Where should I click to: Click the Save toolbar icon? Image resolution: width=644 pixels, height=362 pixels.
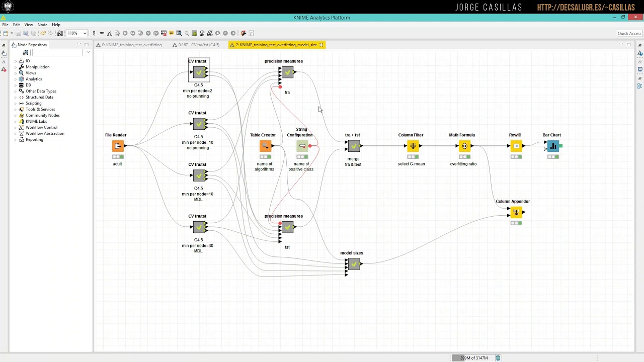point(18,33)
